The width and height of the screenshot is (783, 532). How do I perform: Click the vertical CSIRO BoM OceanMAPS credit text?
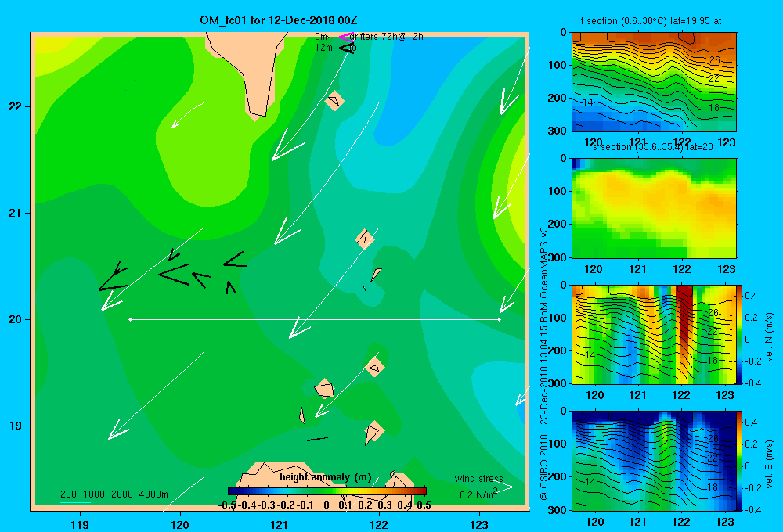(544, 363)
